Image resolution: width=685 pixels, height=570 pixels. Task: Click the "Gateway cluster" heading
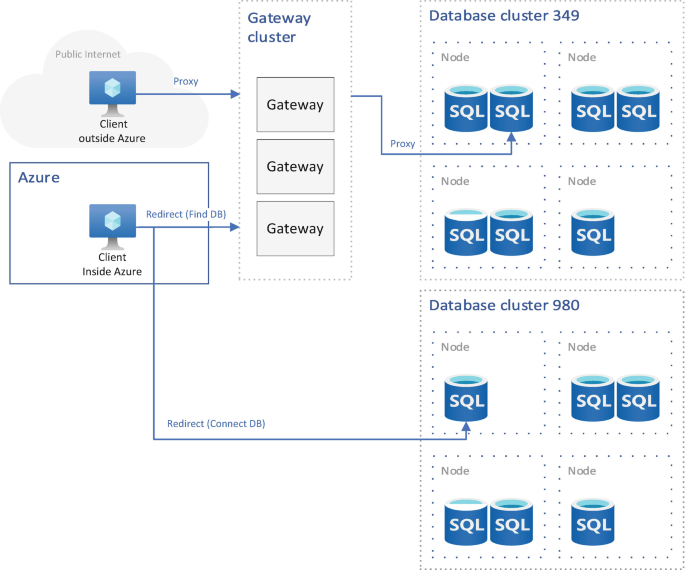(279, 27)
